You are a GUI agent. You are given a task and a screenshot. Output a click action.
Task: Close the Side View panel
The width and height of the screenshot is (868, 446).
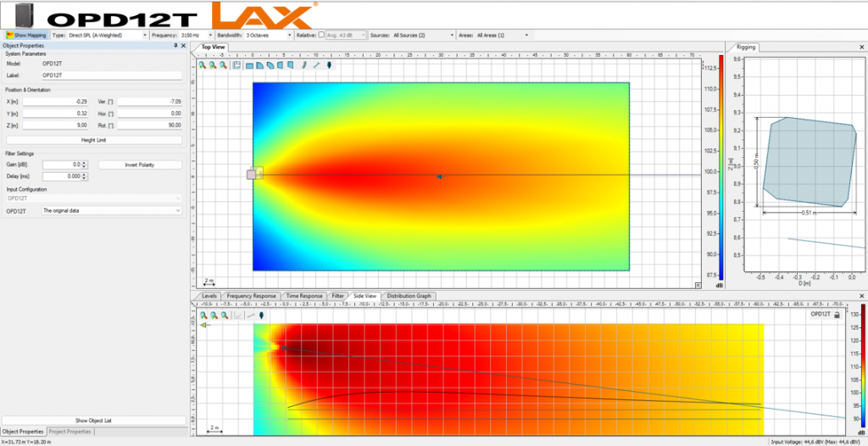(x=862, y=297)
